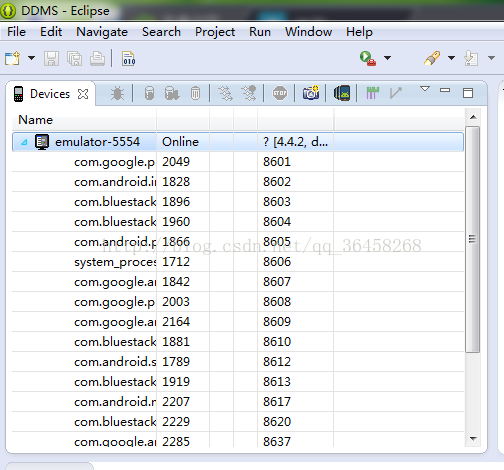Click the scroll down arrow in Devices list
504x470 pixels.
click(473, 439)
